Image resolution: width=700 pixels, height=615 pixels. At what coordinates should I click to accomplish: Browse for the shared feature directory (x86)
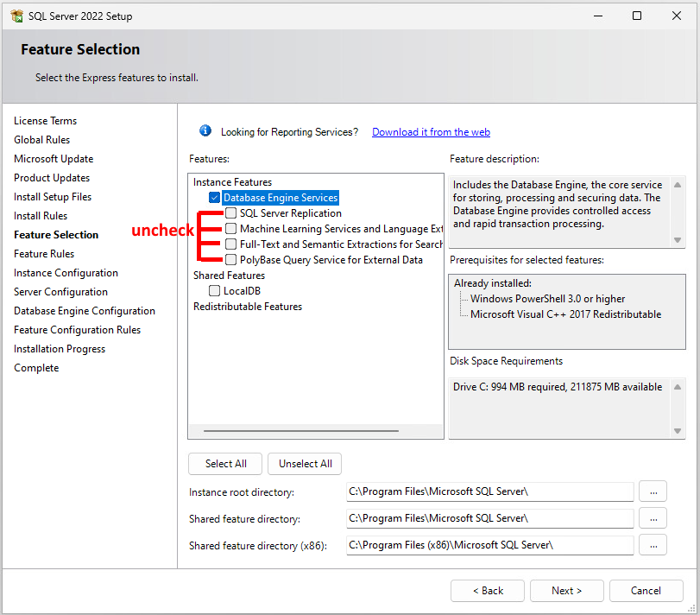653,545
